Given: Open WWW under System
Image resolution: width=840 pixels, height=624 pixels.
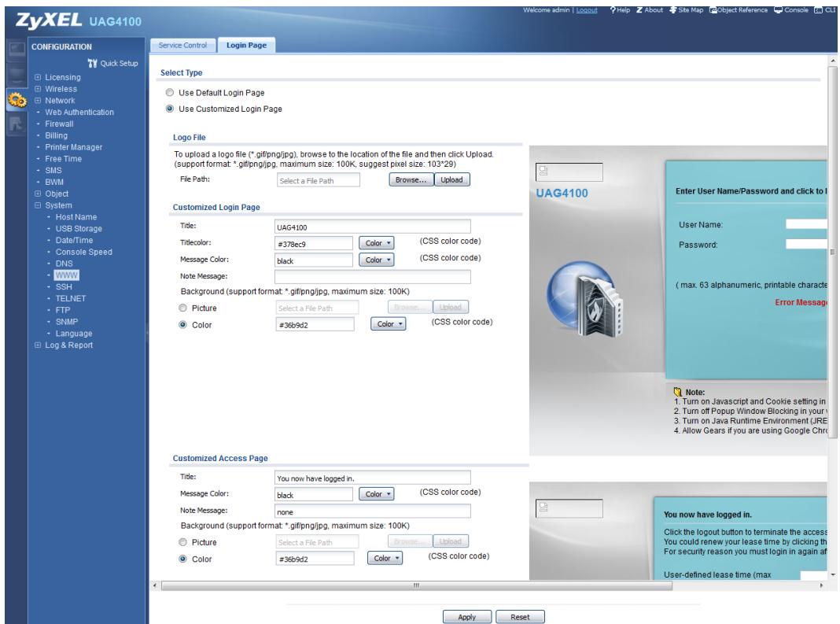Looking at the screenshot, I should click(66, 275).
